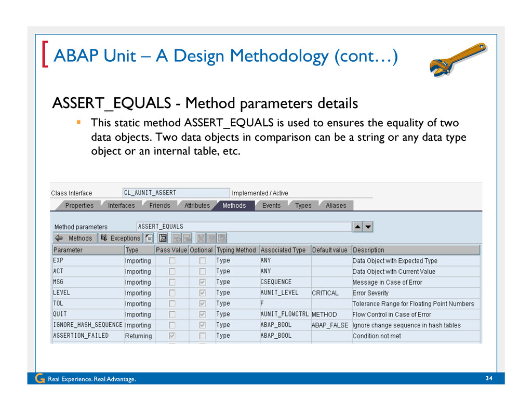The image size is (532, 411).
Task: Toggle Pass Value checkbox for ACT
Action: (x=172, y=272)
